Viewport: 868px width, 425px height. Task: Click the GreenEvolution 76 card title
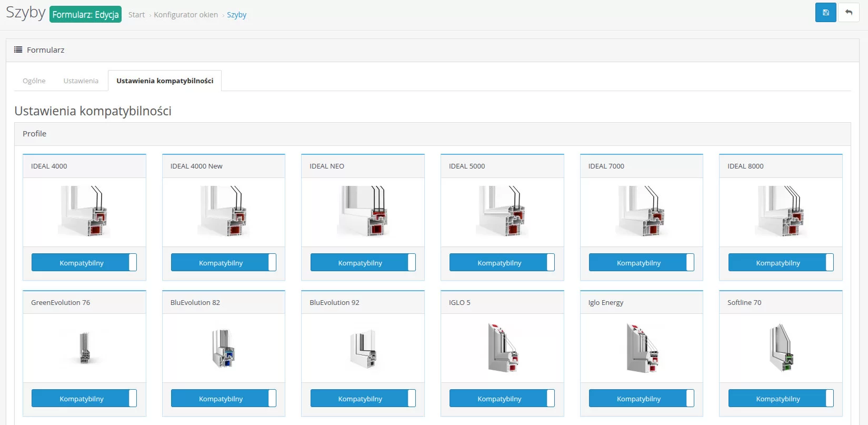pyautogui.click(x=61, y=302)
